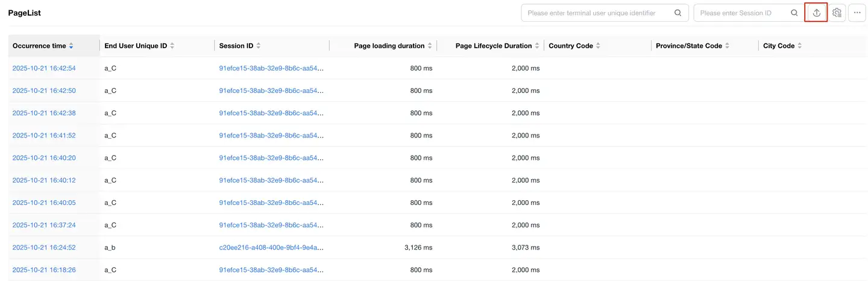Sort by Occurrence time column arrow
The image size is (868, 281).
coord(71,46)
